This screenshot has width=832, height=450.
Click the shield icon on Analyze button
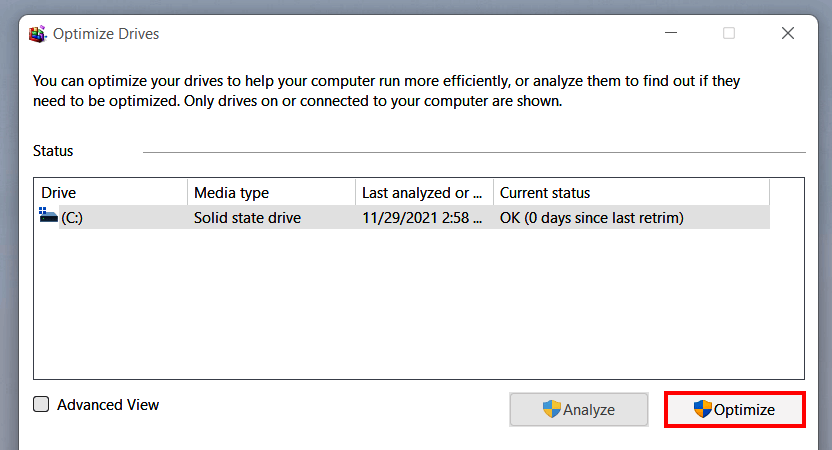click(551, 409)
